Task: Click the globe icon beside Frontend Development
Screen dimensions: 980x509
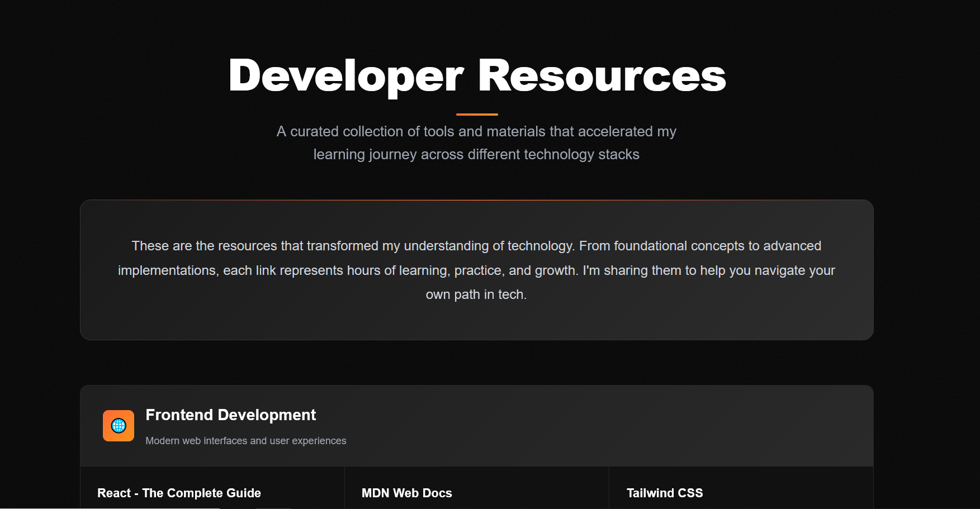Action: [119, 426]
